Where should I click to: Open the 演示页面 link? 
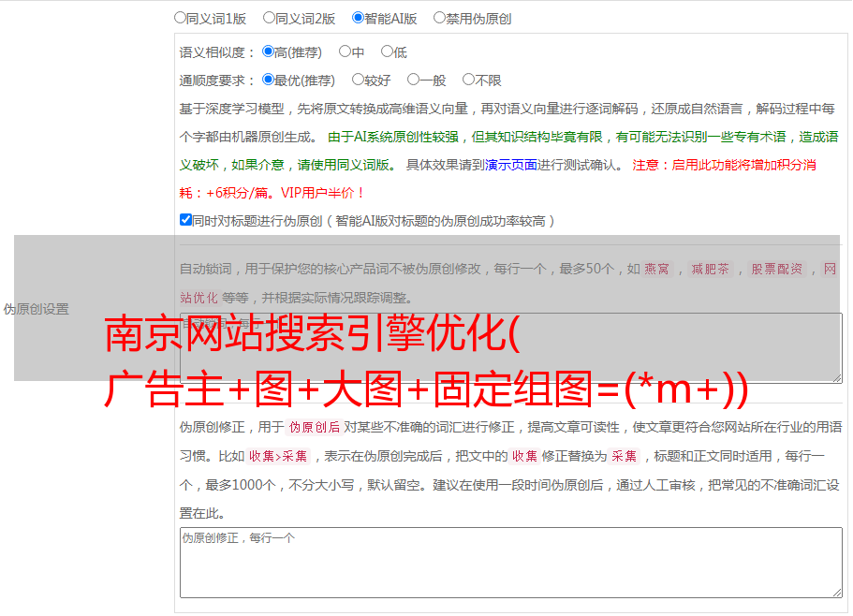[x=511, y=165]
